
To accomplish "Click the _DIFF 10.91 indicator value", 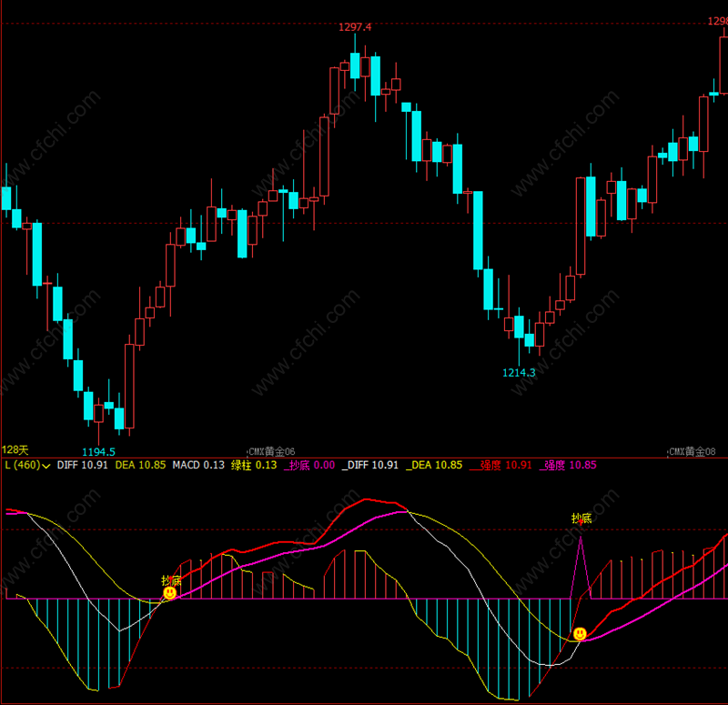I will click(370, 465).
